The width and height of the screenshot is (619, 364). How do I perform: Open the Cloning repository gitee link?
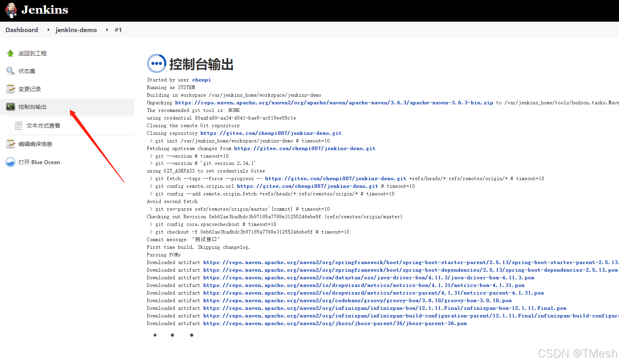coord(271,133)
